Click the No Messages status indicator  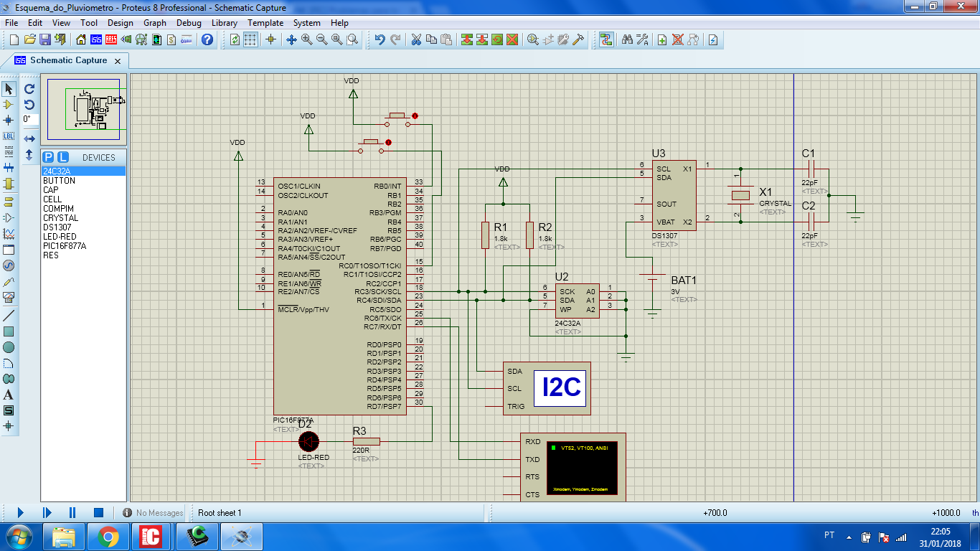point(153,513)
